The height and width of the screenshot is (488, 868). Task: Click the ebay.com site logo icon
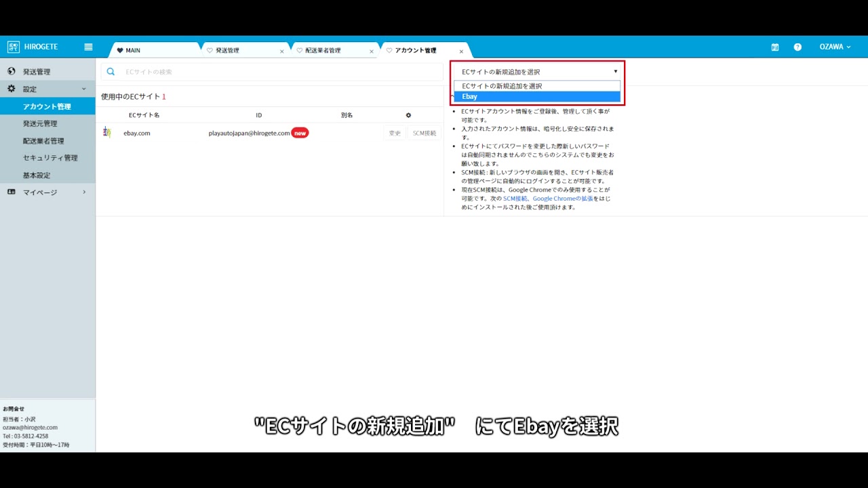[x=106, y=132]
